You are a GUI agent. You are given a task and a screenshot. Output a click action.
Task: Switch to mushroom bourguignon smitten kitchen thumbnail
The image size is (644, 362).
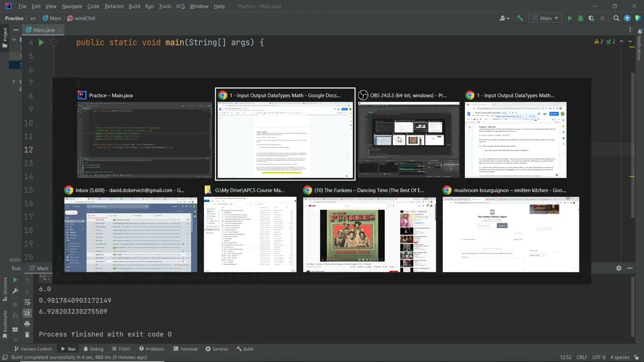[x=511, y=229]
